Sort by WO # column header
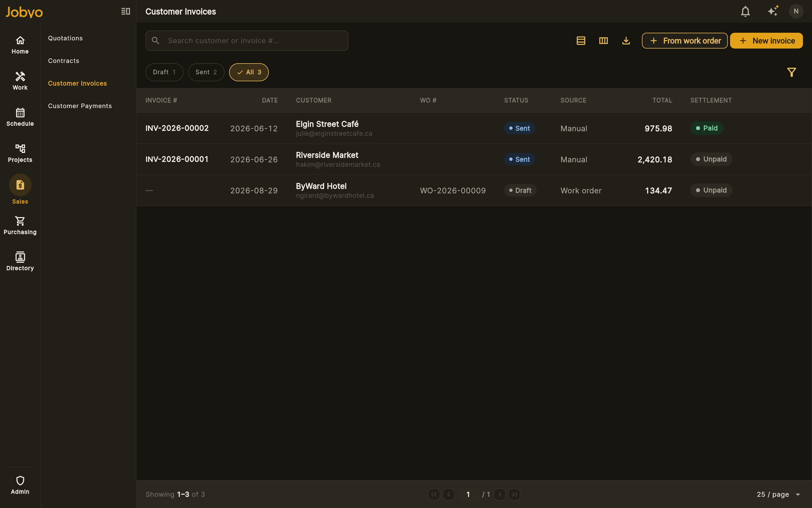Viewport: 812px width, 508px height. [428, 100]
